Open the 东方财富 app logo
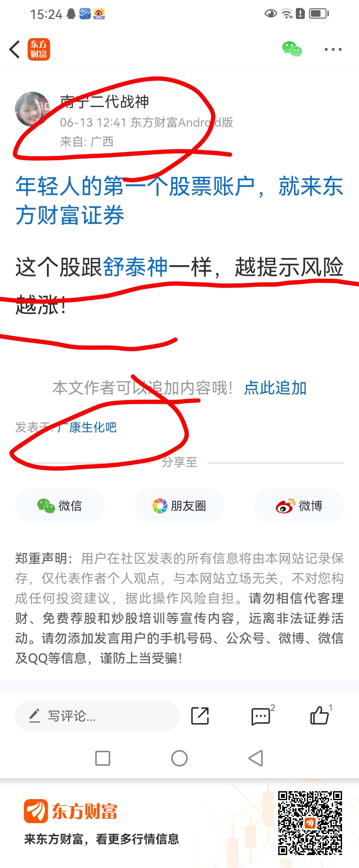This screenshot has width=359, height=868. coord(39,49)
